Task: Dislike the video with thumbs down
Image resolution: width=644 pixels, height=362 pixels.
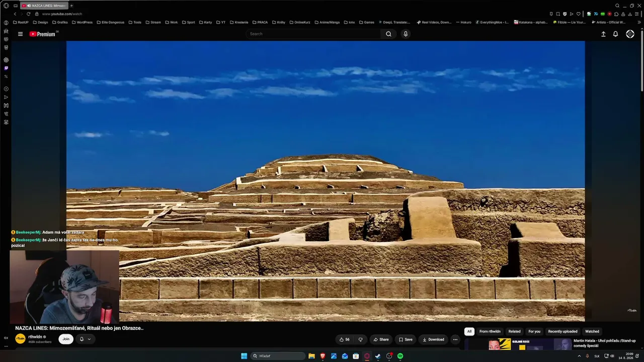Action: tap(360, 339)
